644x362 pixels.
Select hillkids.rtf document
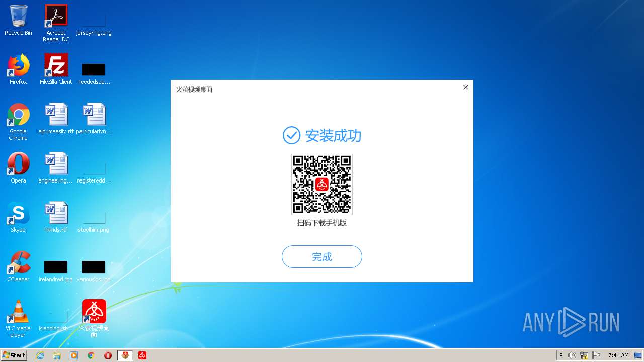(56, 217)
